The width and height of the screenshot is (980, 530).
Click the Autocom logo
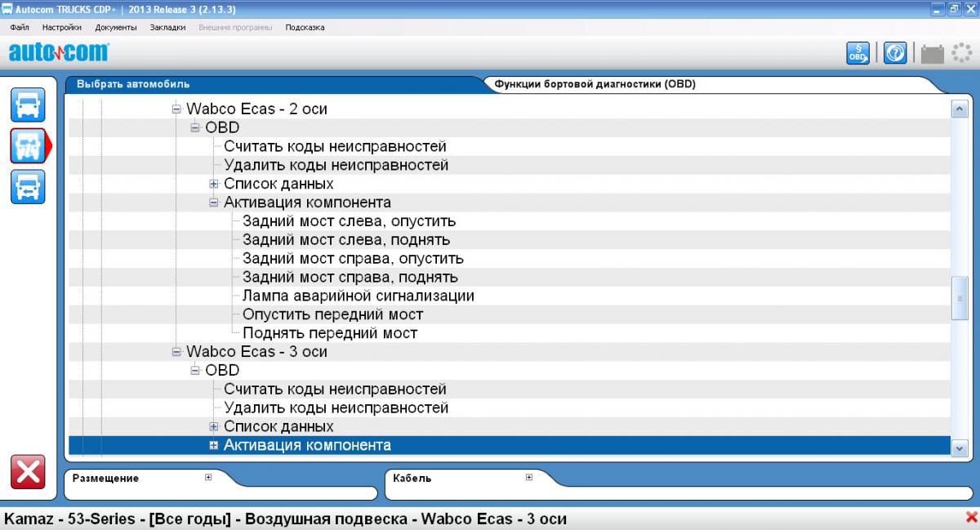(58, 53)
